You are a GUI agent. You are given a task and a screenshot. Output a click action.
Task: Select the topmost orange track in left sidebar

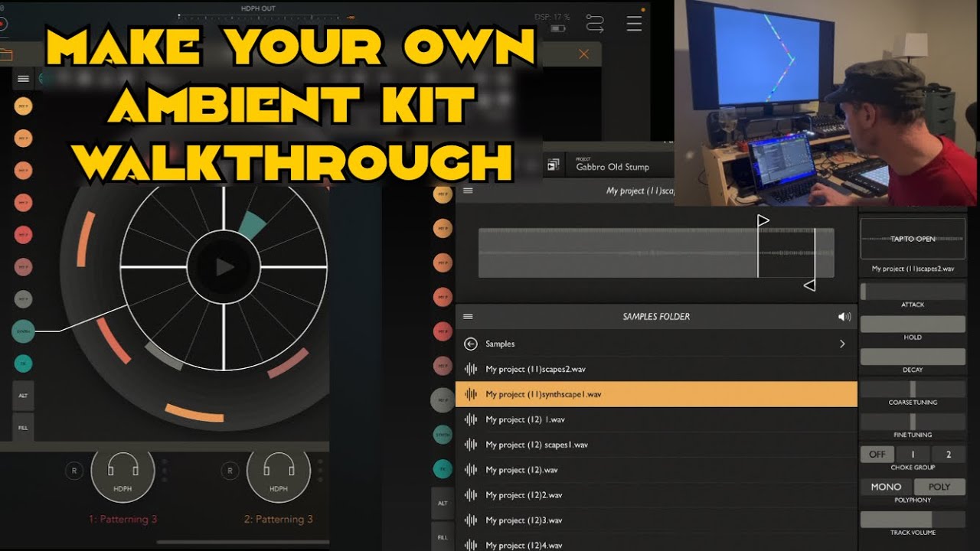23,106
